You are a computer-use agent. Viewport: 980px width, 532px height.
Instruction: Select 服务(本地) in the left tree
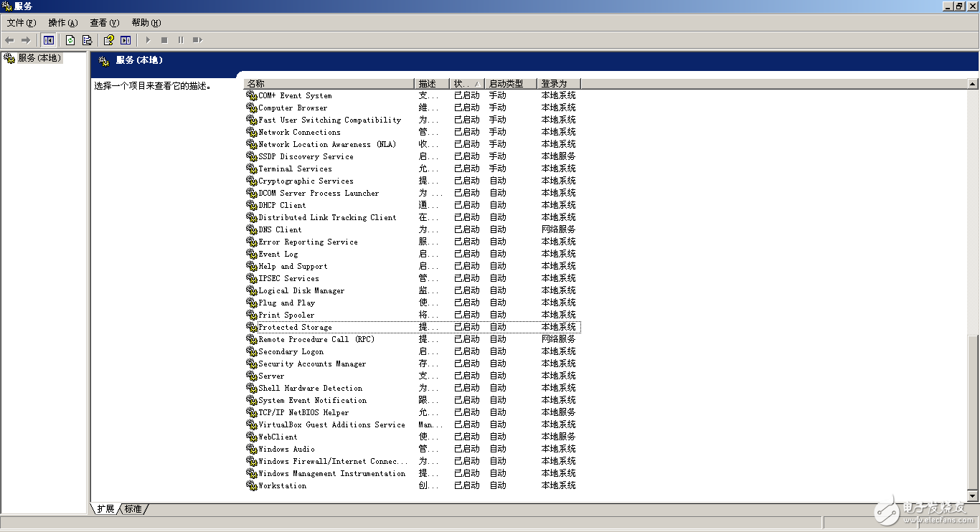click(x=39, y=58)
